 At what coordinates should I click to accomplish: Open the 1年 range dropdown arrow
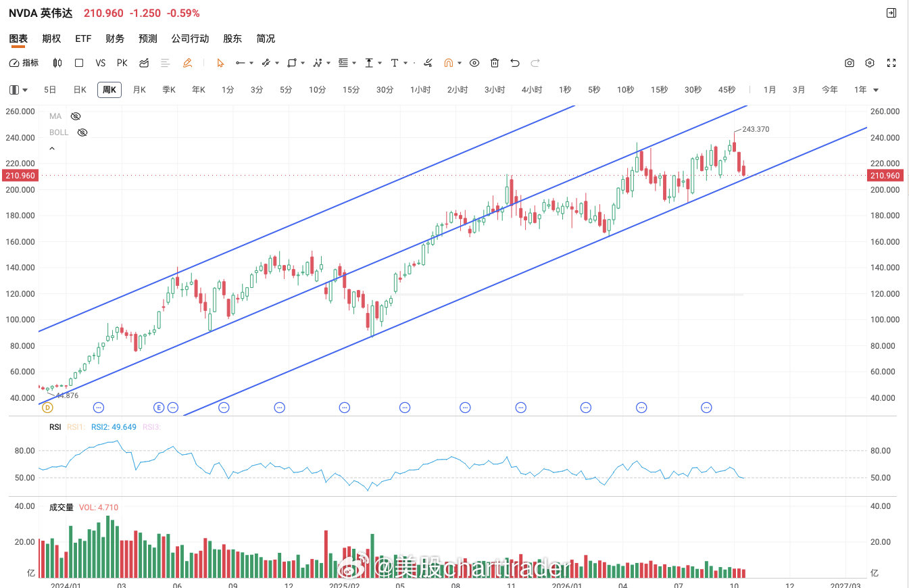click(876, 90)
